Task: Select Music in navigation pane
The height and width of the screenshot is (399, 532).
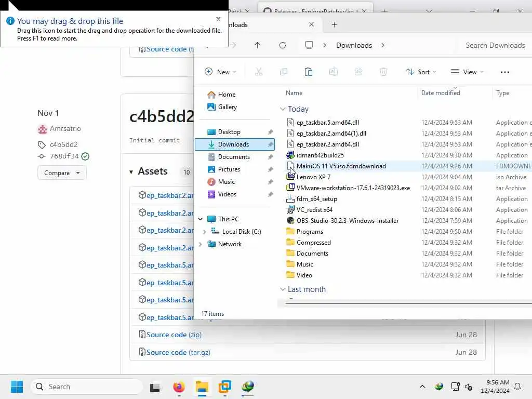Action: (227, 182)
